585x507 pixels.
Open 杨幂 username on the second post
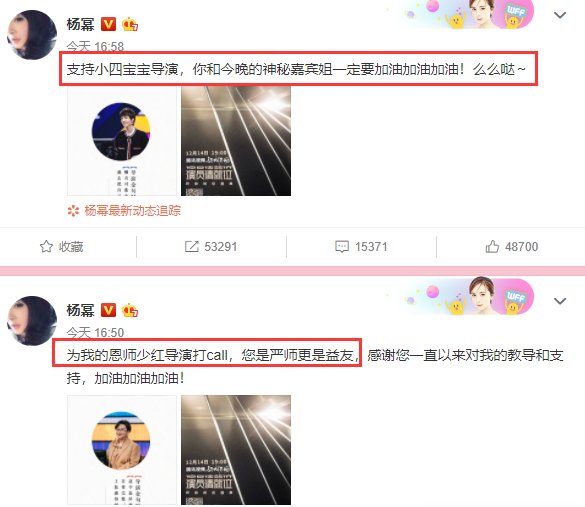[x=81, y=310]
